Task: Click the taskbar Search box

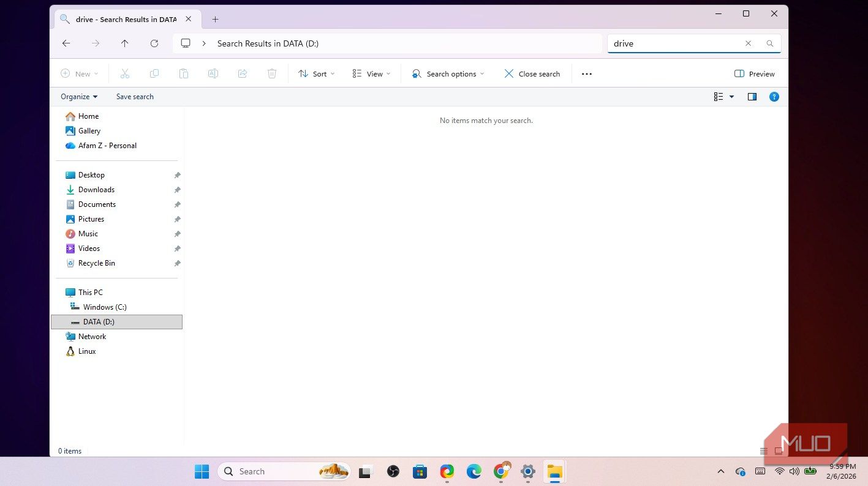Action: [284, 471]
